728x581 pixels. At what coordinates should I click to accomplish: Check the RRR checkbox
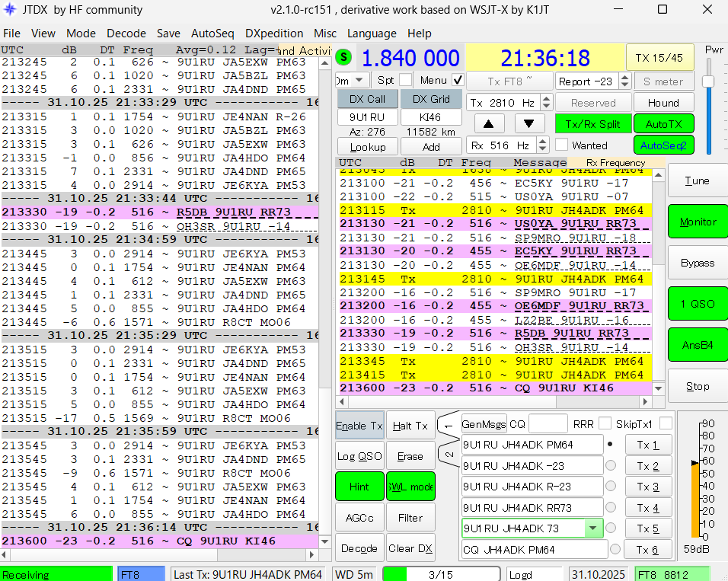coord(605,423)
